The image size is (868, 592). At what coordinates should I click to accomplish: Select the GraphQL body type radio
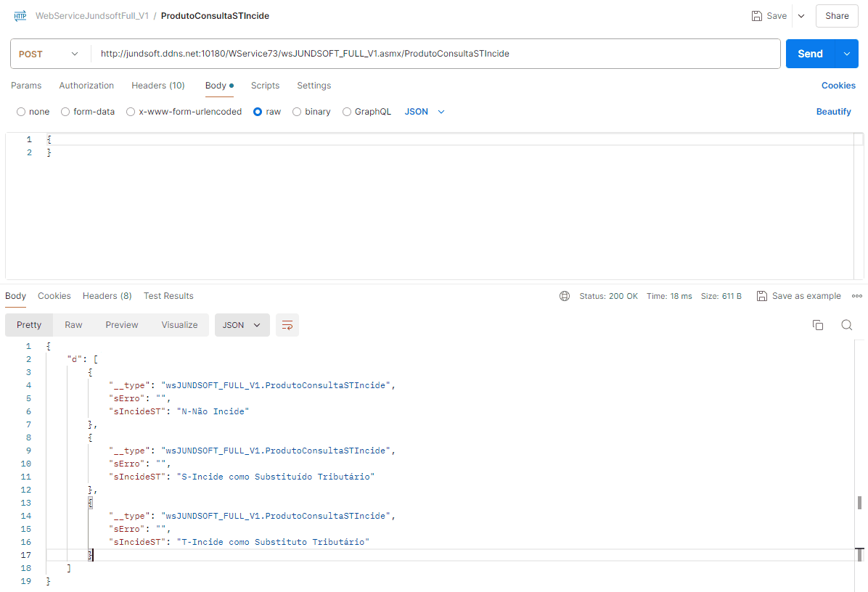pyautogui.click(x=347, y=112)
